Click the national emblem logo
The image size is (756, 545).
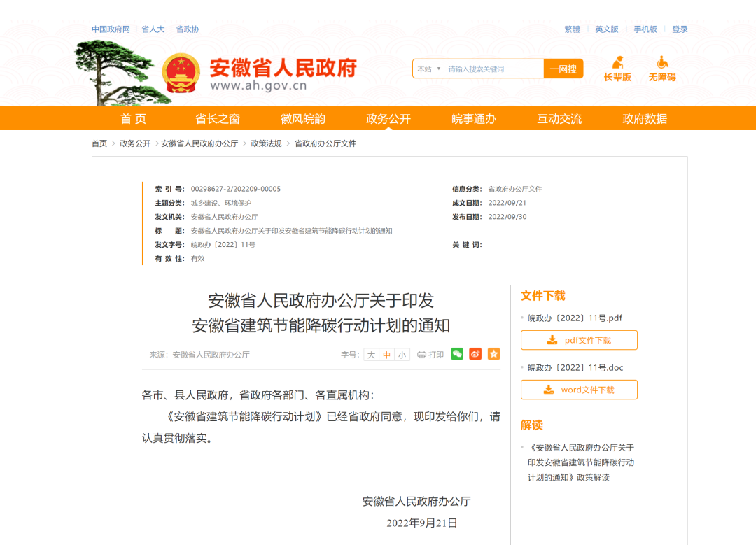pyautogui.click(x=181, y=73)
